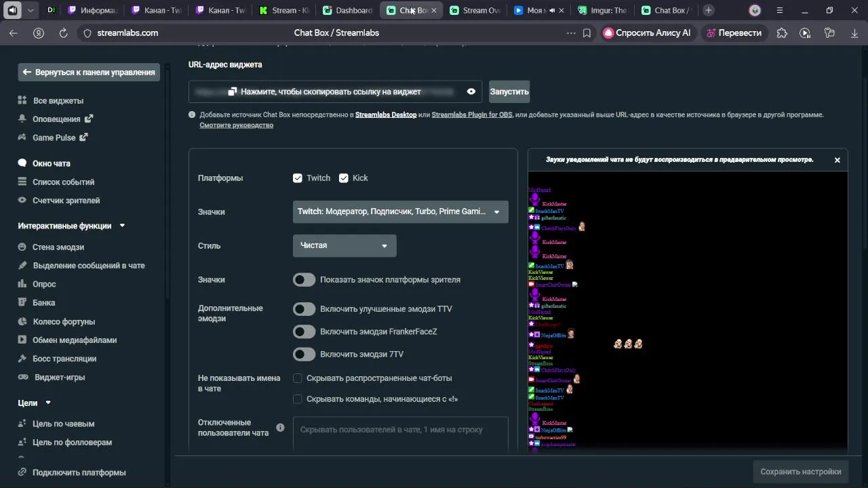Click the Счетчик зрителей eye icon
The width and height of the screenshot is (868, 488).
[x=22, y=200]
